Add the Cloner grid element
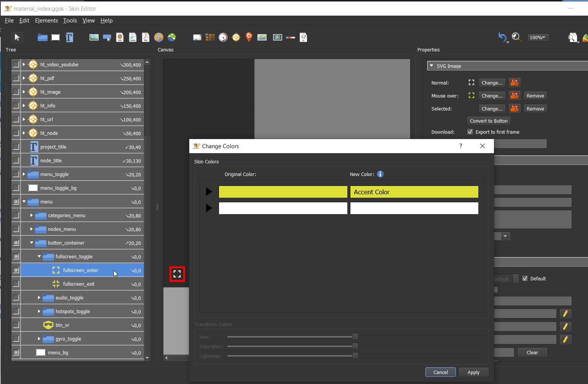Screen dimensions: 588x384 210,37
